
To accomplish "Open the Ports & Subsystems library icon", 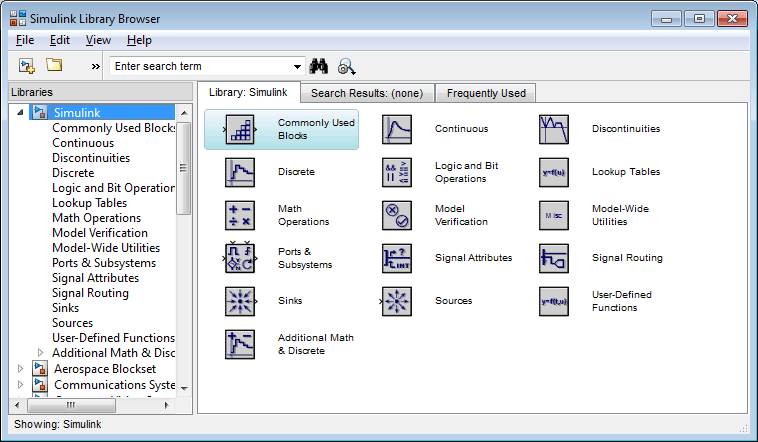I will click(240, 259).
